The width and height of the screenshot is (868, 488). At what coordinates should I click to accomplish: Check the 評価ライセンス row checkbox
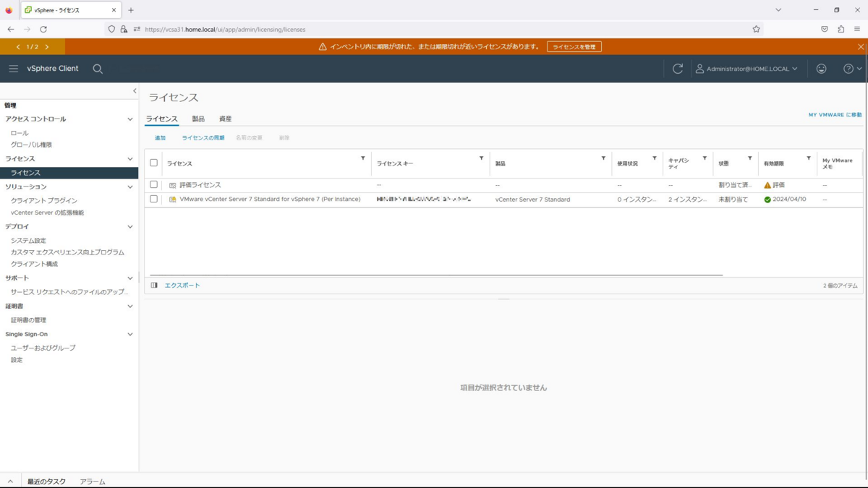click(153, 184)
